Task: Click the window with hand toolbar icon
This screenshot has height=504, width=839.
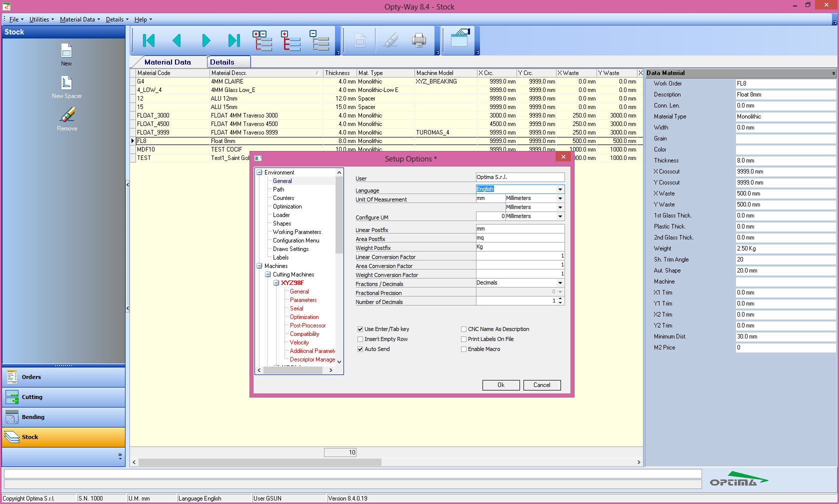Action: point(460,38)
